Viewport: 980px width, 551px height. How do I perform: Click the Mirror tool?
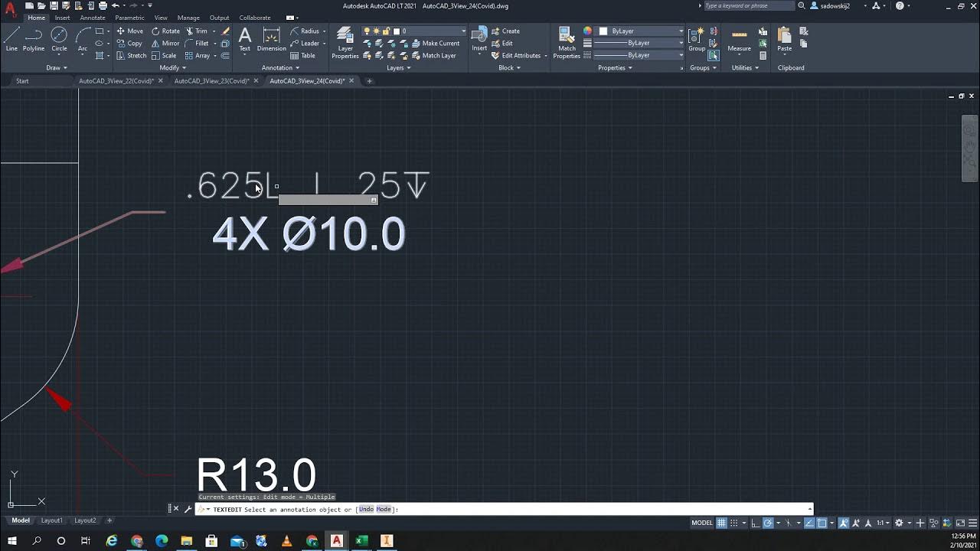(x=165, y=44)
